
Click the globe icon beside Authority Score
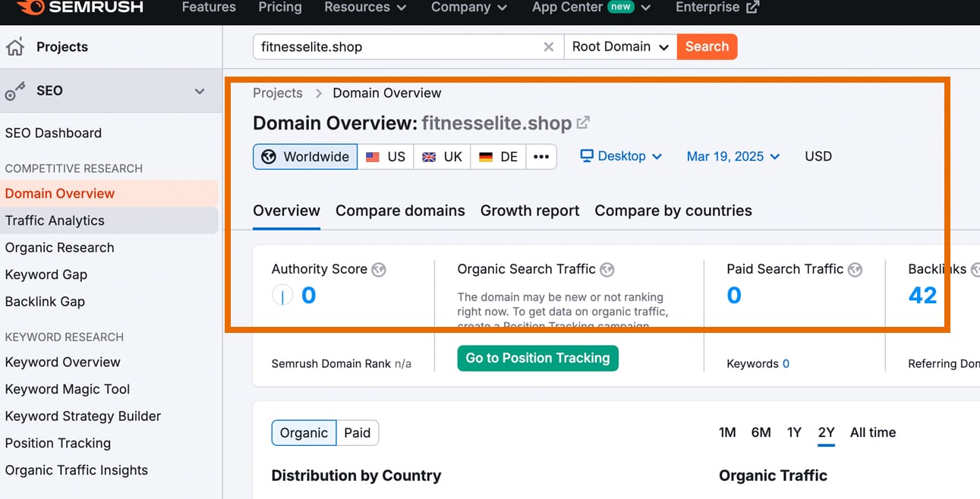point(379,269)
